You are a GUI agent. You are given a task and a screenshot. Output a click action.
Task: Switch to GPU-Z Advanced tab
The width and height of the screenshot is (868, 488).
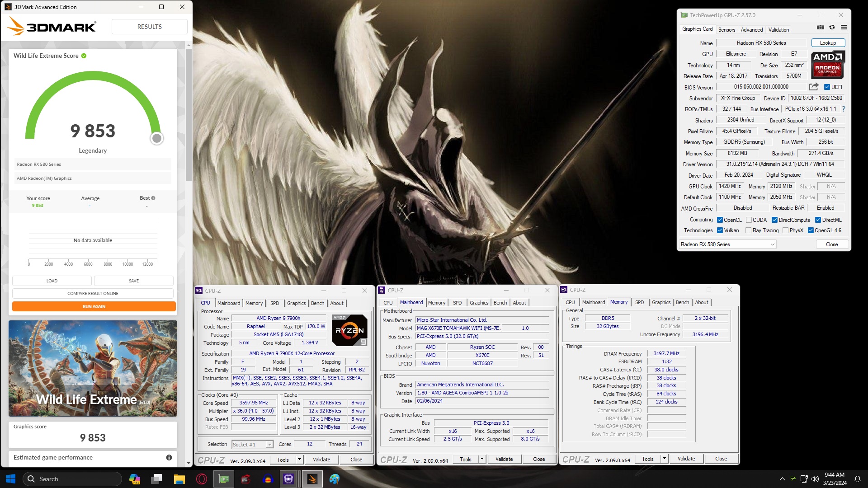point(752,30)
